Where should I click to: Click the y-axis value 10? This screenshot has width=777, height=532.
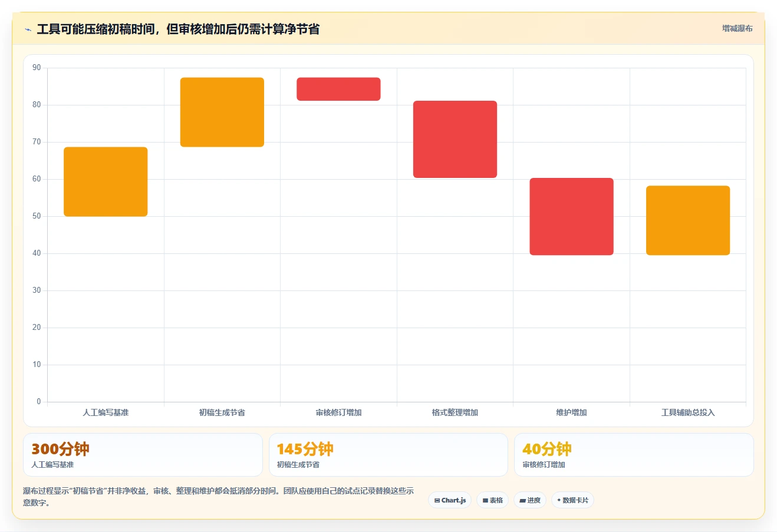pyautogui.click(x=37, y=365)
